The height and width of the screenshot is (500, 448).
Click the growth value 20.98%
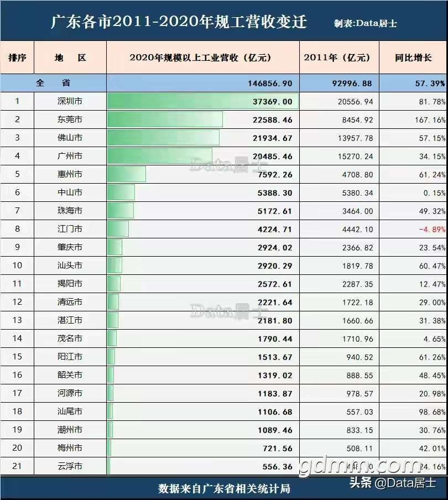433,393
